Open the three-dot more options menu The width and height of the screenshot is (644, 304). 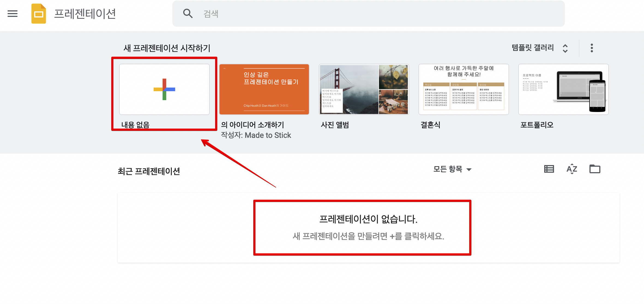[x=591, y=48]
